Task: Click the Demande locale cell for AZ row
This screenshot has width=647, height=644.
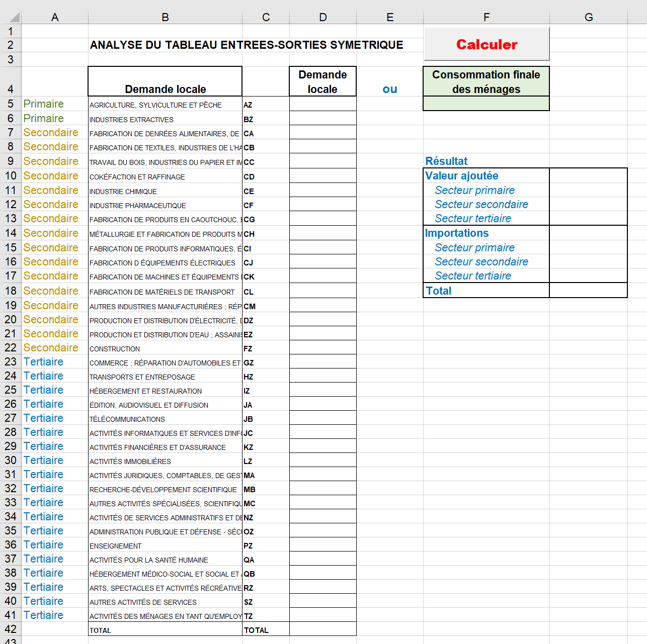Action: click(x=323, y=104)
